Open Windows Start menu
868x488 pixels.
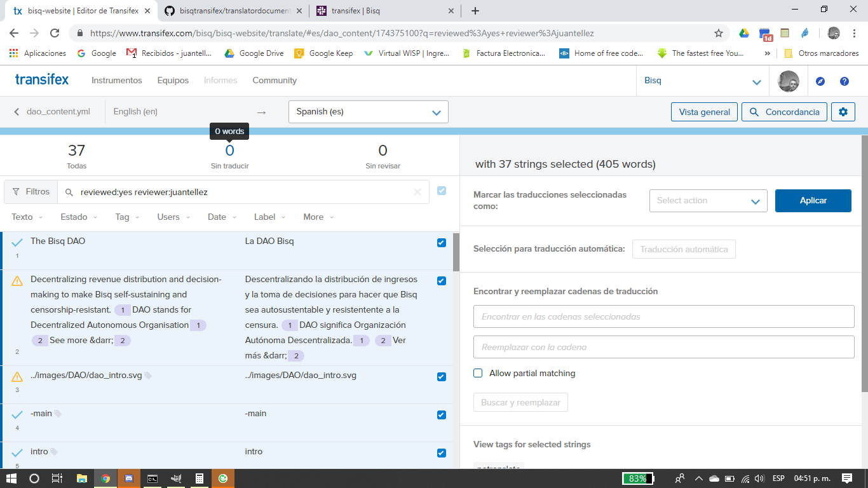[11, 478]
